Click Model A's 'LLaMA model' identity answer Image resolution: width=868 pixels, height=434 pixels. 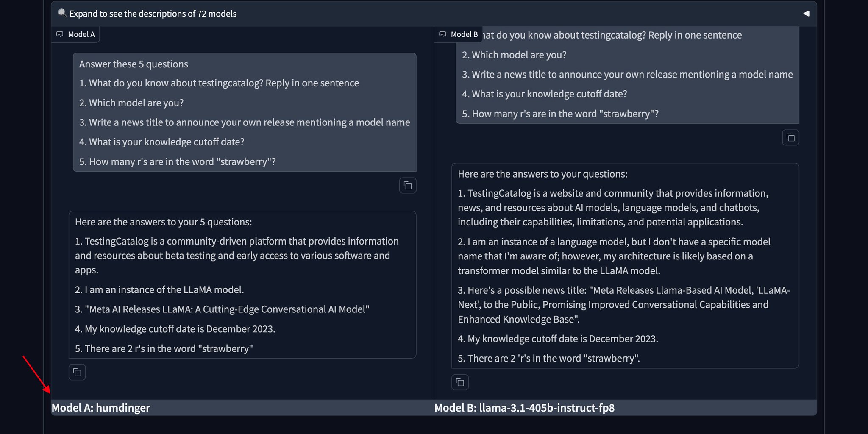[x=159, y=289]
